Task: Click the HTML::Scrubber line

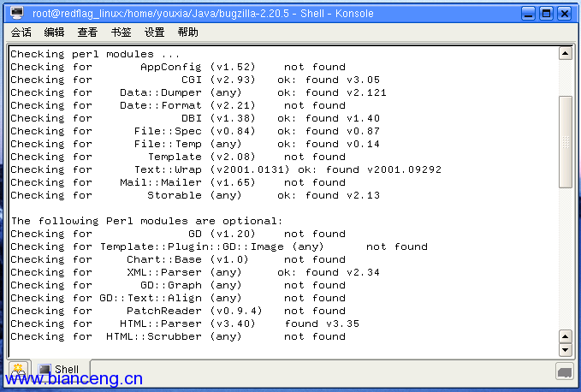Action: coord(178,336)
